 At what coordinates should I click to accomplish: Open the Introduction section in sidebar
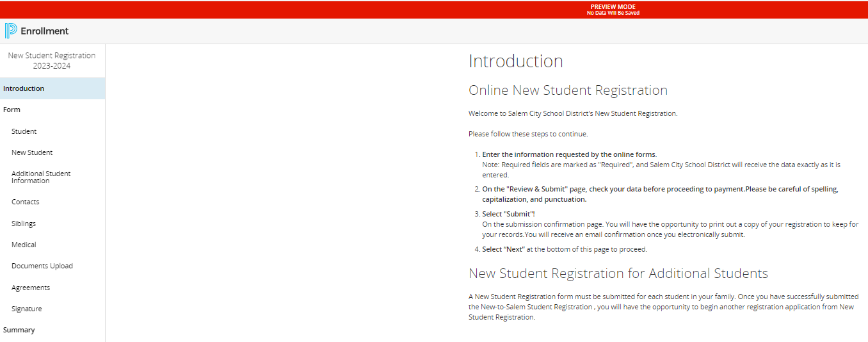click(x=24, y=88)
